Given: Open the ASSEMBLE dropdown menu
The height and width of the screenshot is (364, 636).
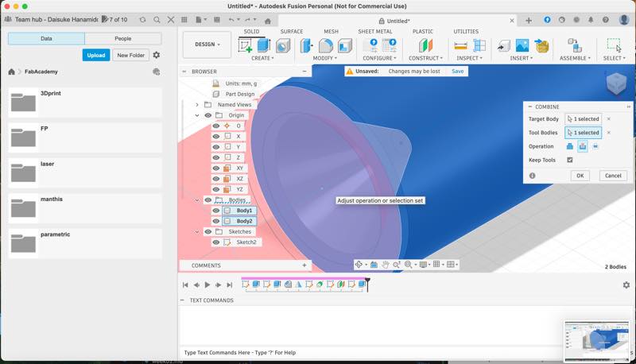Looking at the screenshot, I should [575, 58].
